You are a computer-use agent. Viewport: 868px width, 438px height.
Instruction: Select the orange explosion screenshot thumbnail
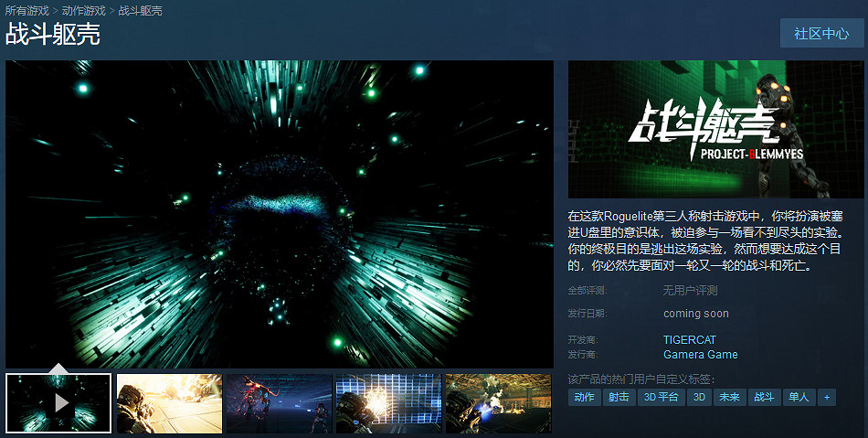[x=169, y=402]
